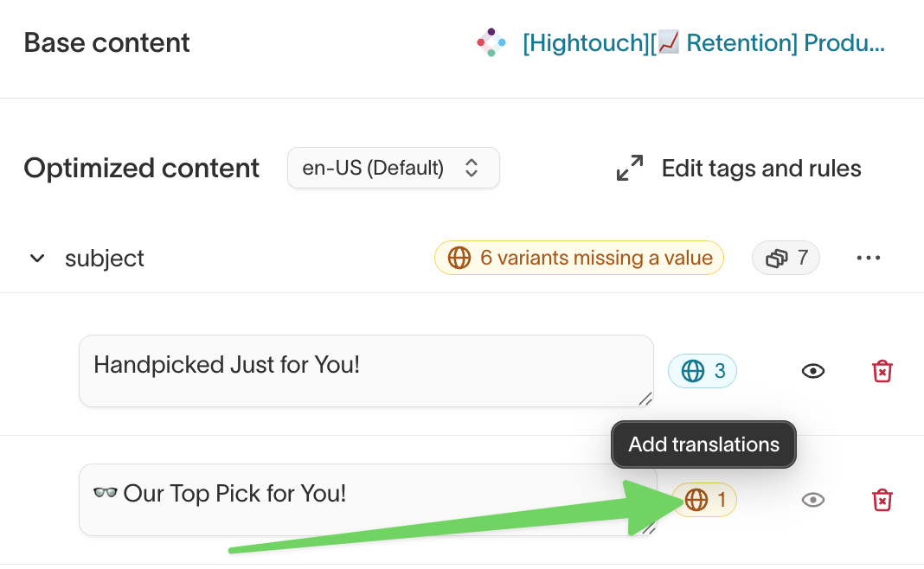
Task: Click the 7 variants count badge
Action: click(786, 258)
